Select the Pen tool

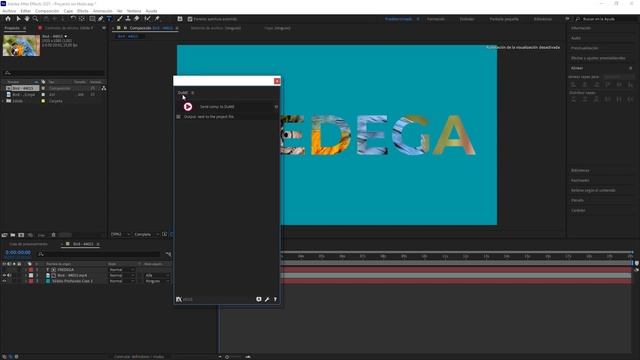[x=100, y=19]
